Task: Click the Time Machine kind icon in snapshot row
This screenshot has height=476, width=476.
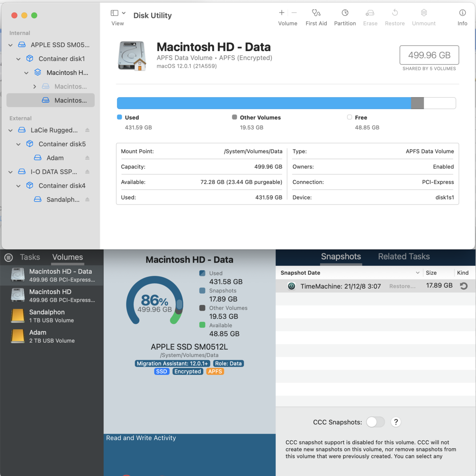Action: click(x=464, y=286)
